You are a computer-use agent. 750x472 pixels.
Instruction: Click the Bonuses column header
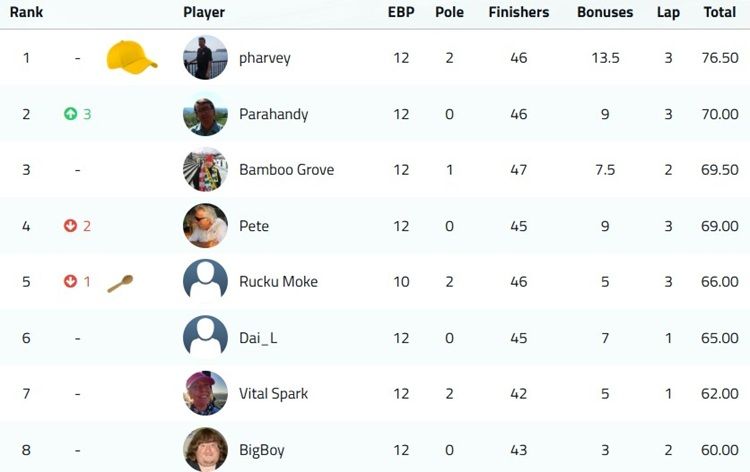pos(605,12)
